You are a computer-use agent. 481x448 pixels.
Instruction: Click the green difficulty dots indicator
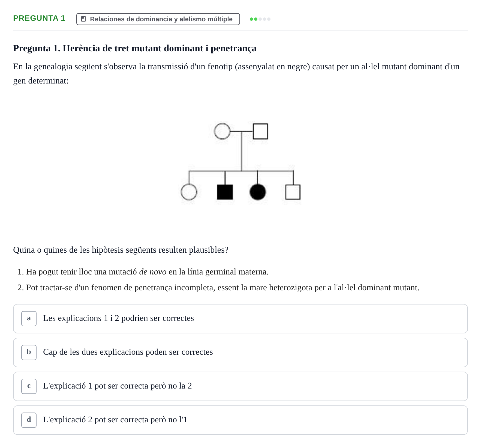click(x=260, y=19)
